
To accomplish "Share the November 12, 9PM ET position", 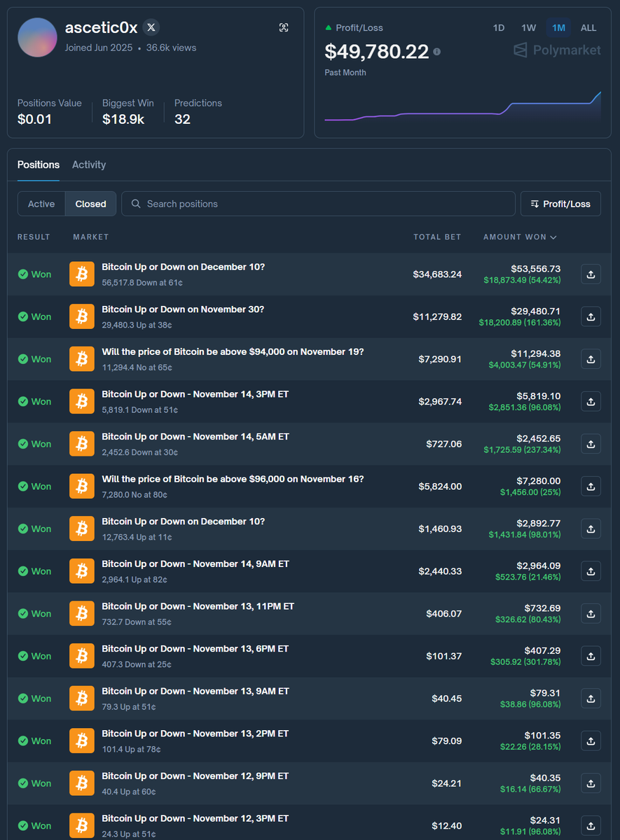I will click(591, 783).
